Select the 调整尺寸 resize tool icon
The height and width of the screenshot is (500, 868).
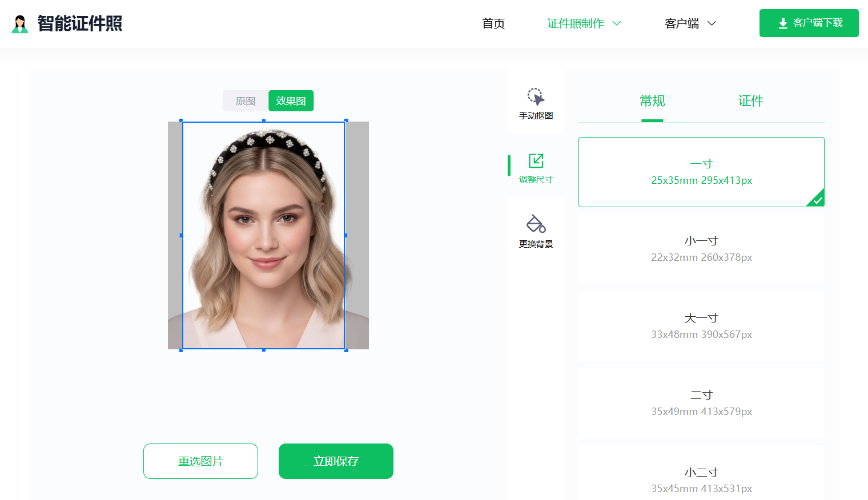(536, 161)
